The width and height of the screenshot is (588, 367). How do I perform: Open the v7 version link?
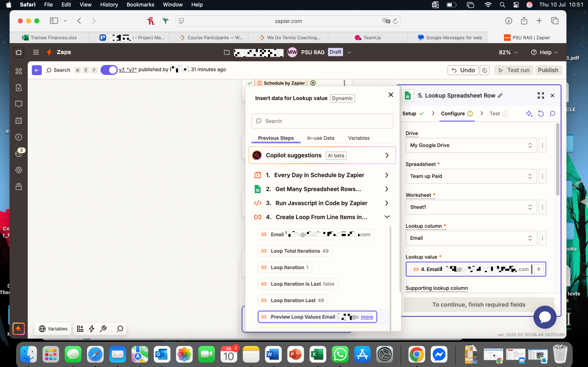(x=128, y=70)
